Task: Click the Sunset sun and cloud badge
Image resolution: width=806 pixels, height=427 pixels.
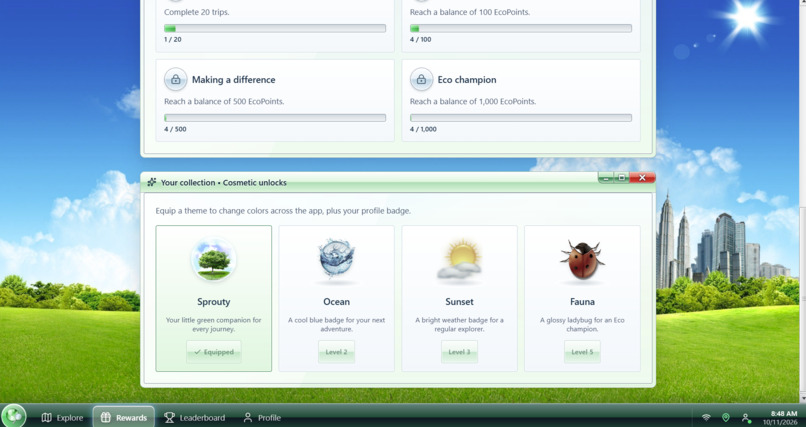Action: [x=459, y=259]
